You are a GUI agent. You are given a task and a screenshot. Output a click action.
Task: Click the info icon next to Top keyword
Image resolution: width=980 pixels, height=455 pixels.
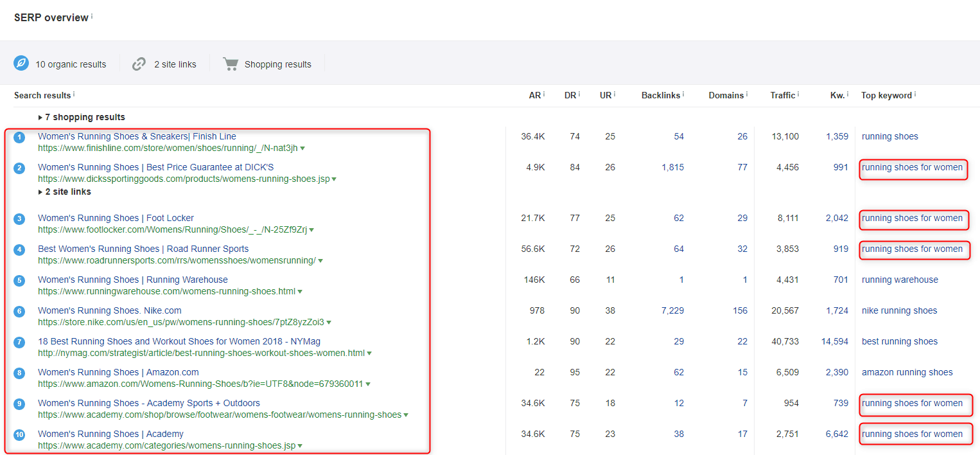(915, 94)
